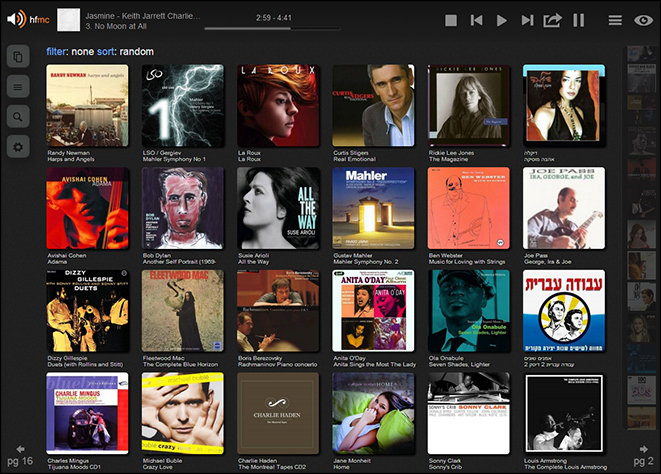
Task: Click the track title '3. No Moon at All'
Action: [116, 26]
